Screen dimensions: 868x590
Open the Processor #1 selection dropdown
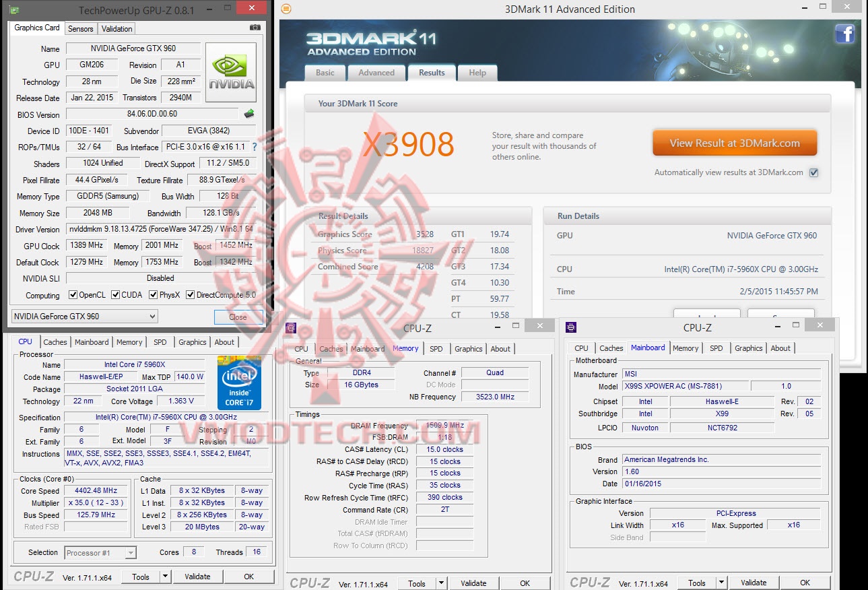click(100, 553)
